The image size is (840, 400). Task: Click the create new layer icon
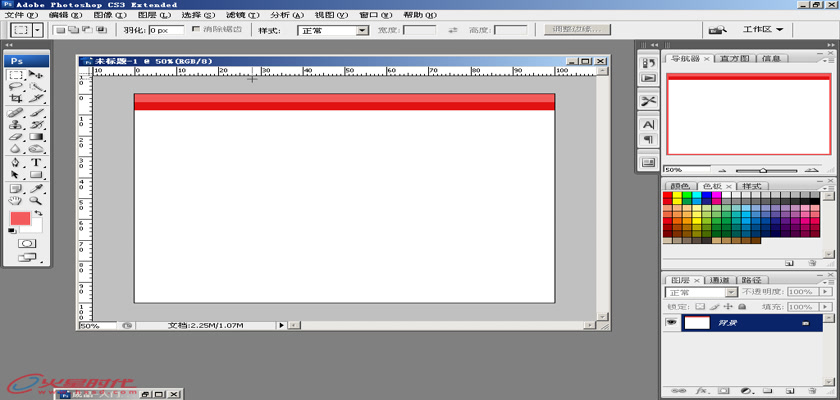790,390
